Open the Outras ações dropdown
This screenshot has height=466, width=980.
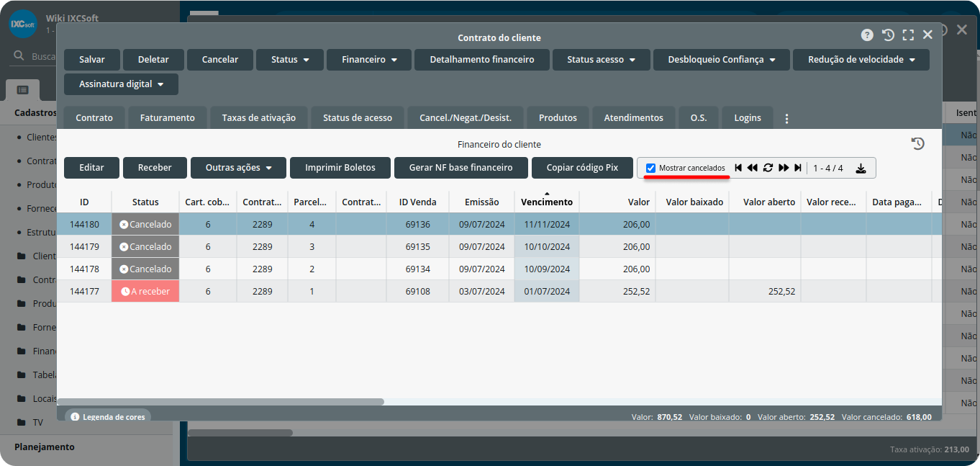pyautogui.click(x=238, y=168)
